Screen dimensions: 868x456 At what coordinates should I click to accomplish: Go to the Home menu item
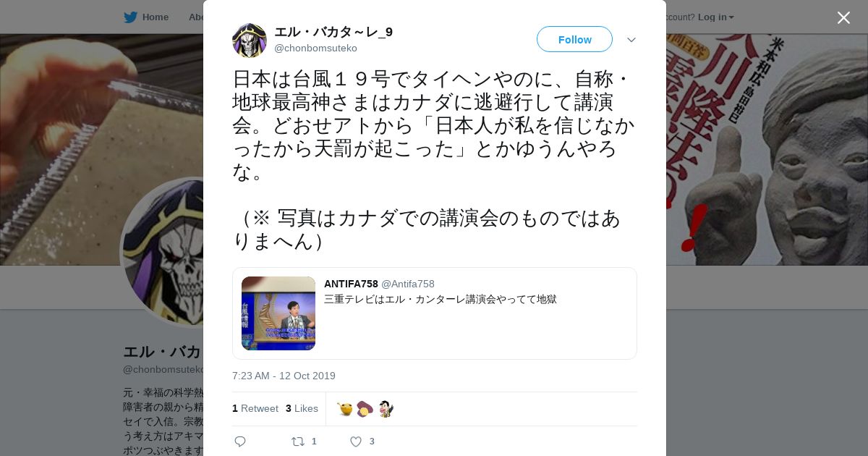pos(155,17)
